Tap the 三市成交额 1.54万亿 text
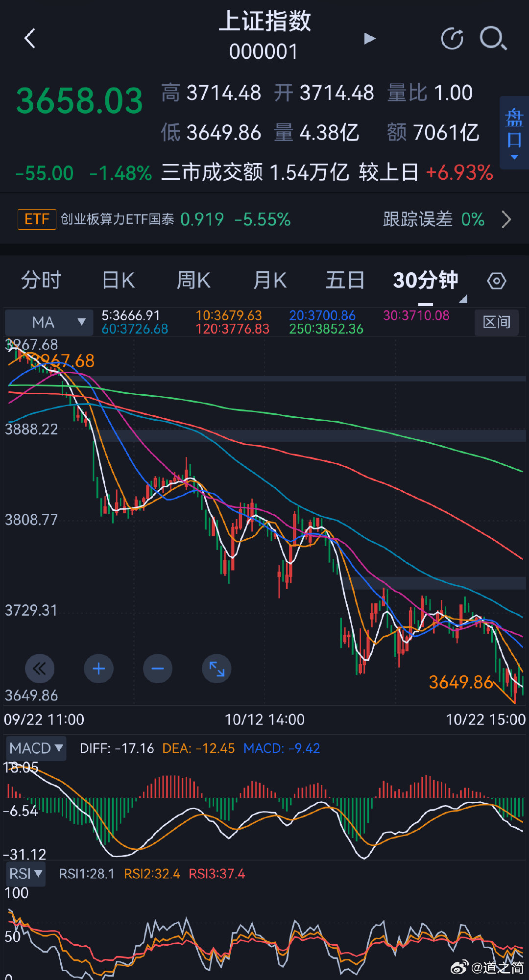The height and width of the screenshot is (980, 529). (x=255, y=172)
